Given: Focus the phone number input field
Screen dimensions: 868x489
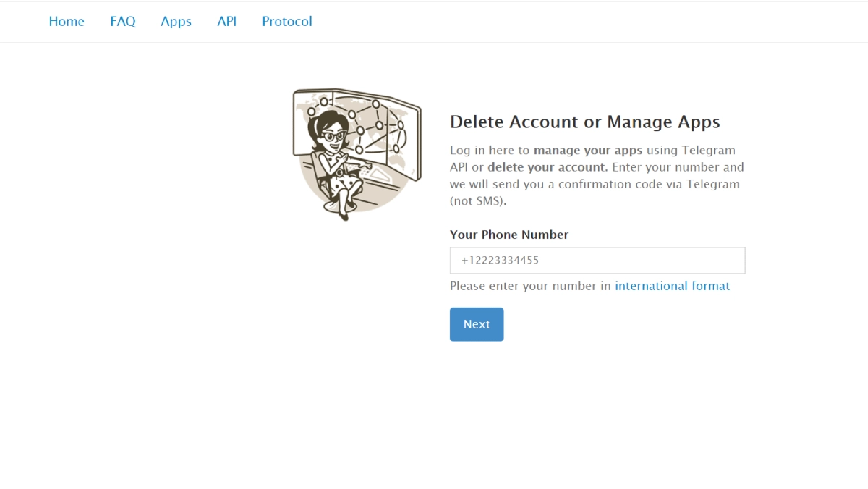Looking at the screenshot, I should click(597, 260).
